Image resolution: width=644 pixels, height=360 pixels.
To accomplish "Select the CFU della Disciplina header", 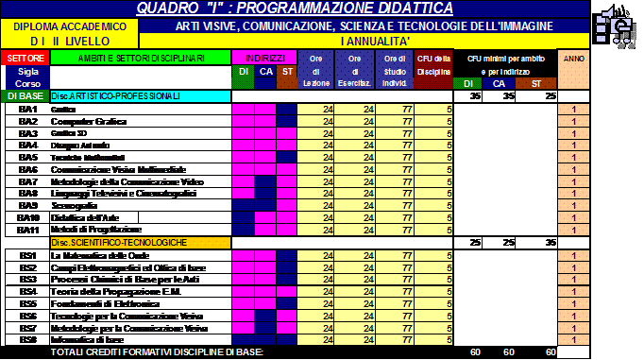I will click(433, 70).
